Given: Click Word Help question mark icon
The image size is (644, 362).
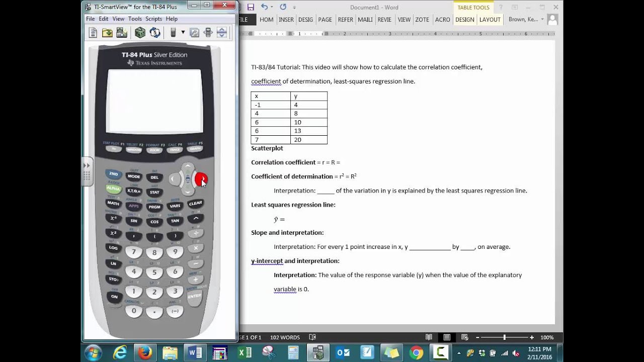Looking at the screenshot, I should [x=500, y=7].
